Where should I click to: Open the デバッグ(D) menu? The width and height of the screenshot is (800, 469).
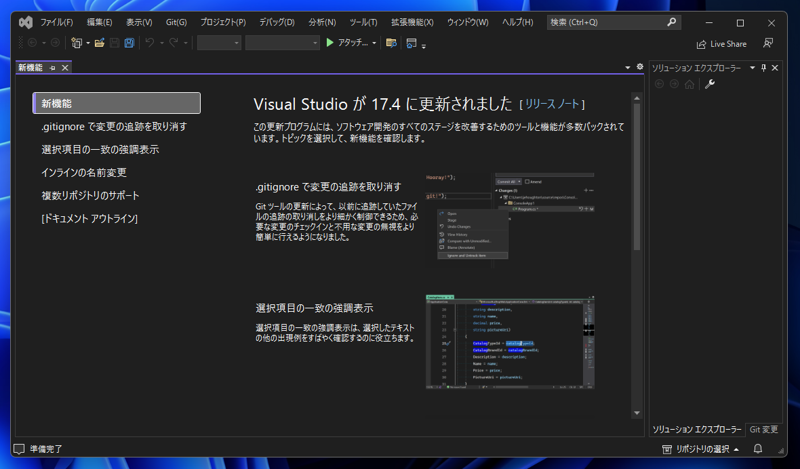click(277, 22)
